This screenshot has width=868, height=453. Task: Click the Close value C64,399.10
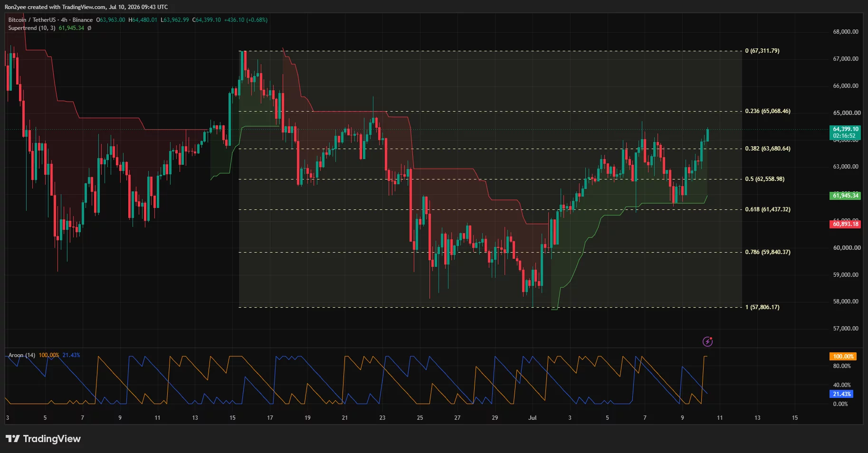207,20
